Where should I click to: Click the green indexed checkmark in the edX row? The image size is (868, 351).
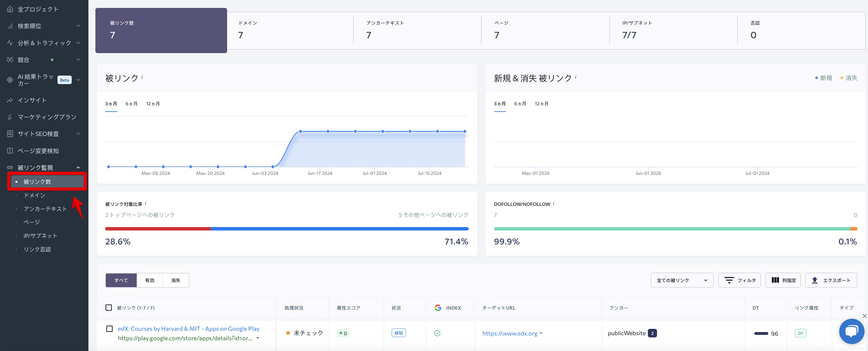(437, 333)
